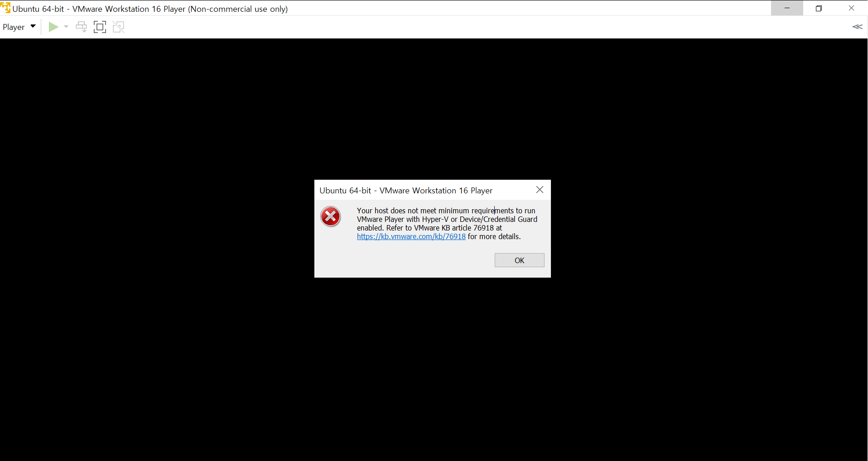Click the dialog title 'Ubuntu 64-bit - VMware Workstation 16 Player'
The image size is (868, 461).
coord(406,191)
